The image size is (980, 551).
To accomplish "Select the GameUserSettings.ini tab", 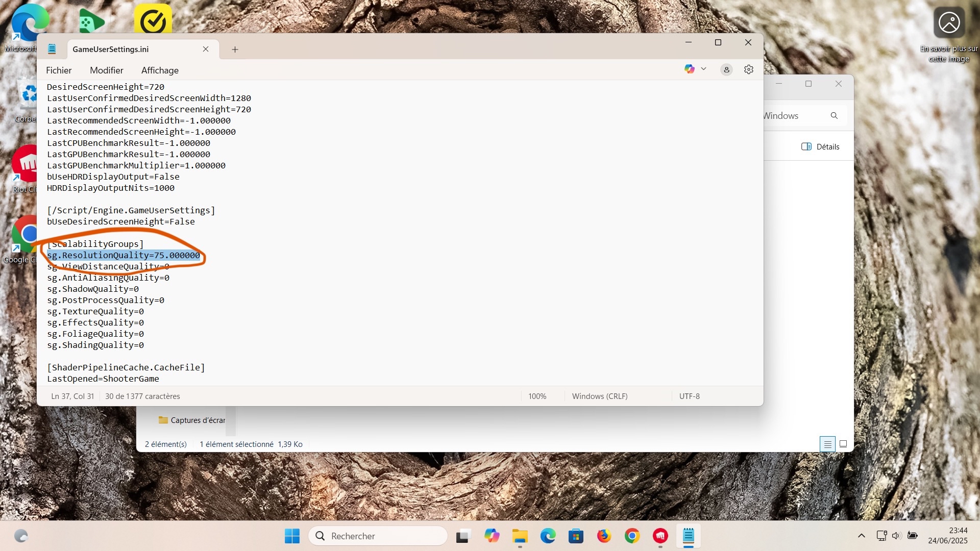I will tap(111, 49).
